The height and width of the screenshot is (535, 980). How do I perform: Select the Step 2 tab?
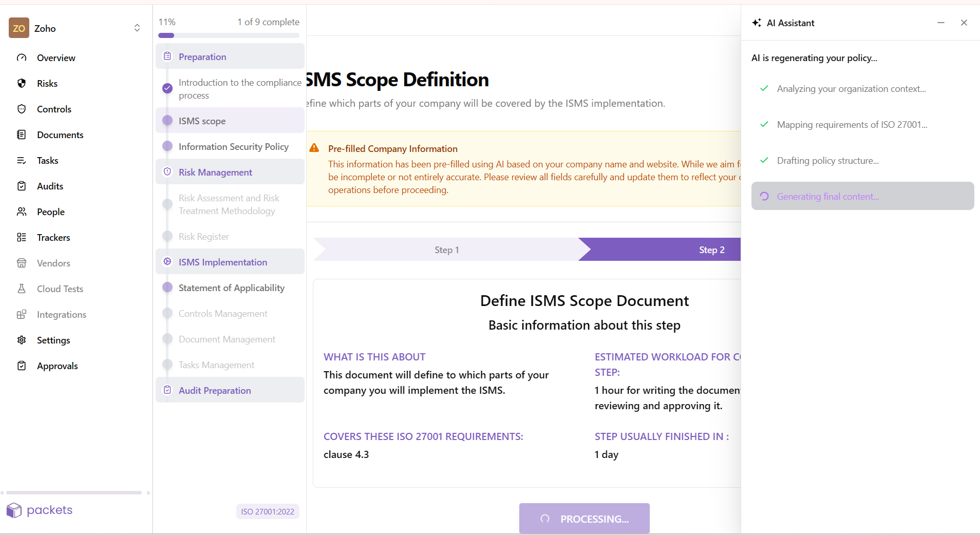click(x=711, y=250)
